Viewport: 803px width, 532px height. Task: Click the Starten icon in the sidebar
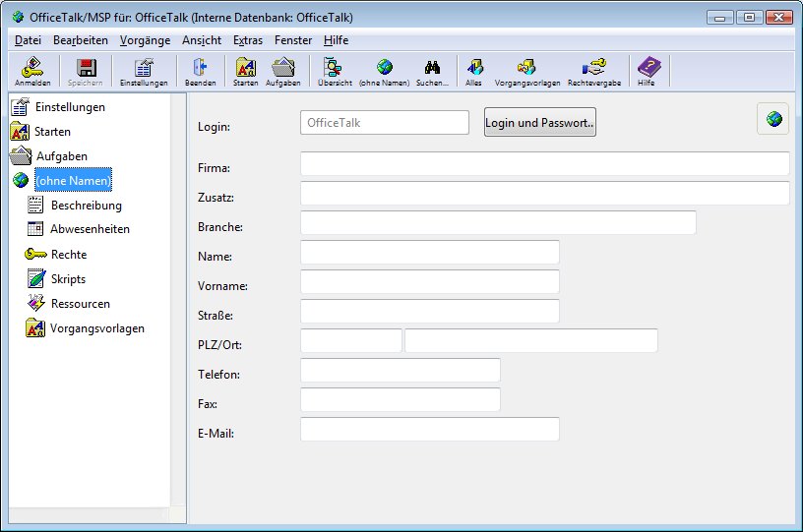click(20, 131)
